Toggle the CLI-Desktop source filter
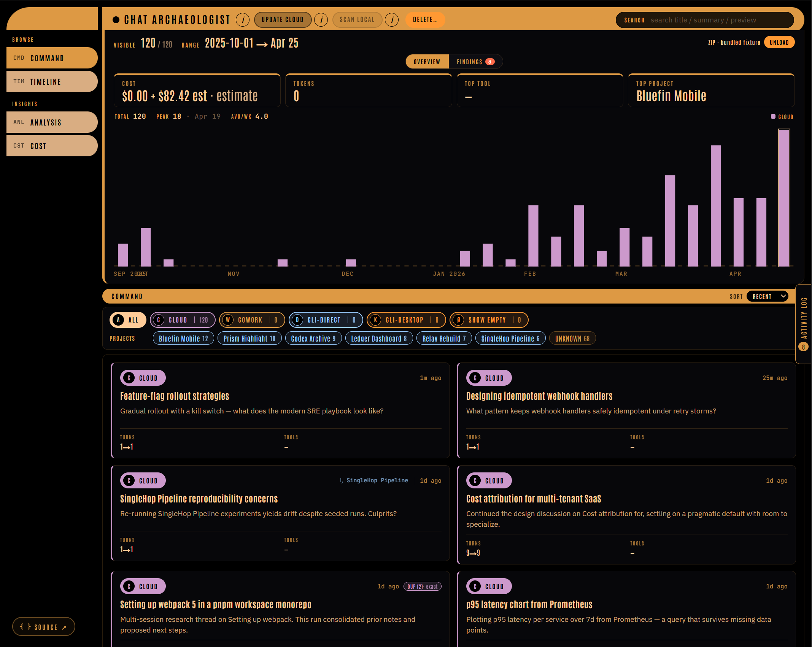Screen dimensions: 812x647 406,320
